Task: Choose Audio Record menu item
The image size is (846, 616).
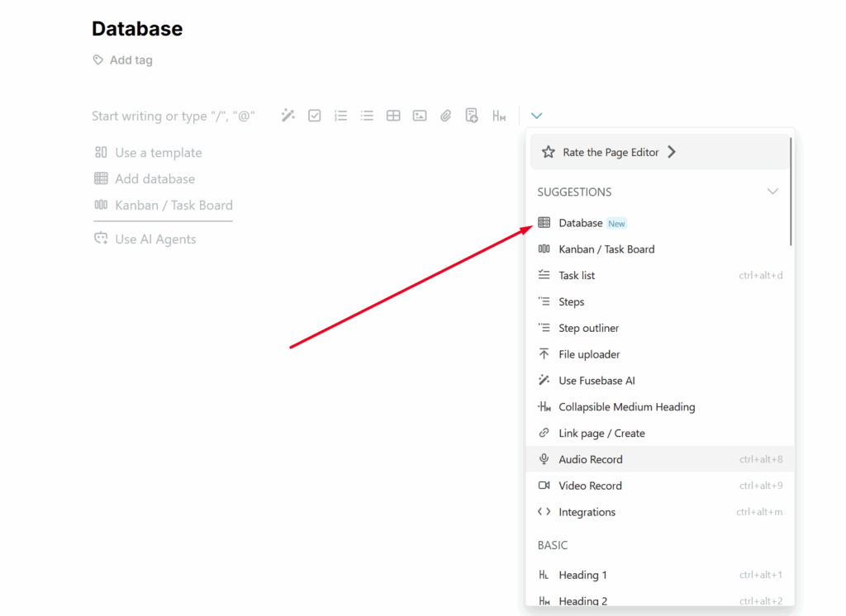Action: 590,459
